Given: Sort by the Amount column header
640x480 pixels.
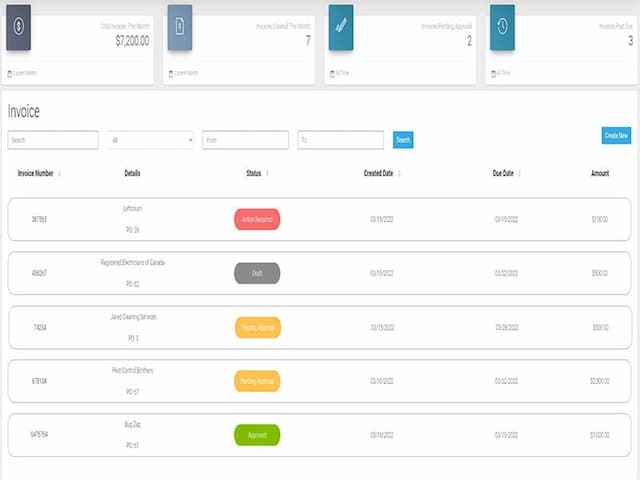Looking at the screenshot, I should pyautogui.click(x=600, y=173).
